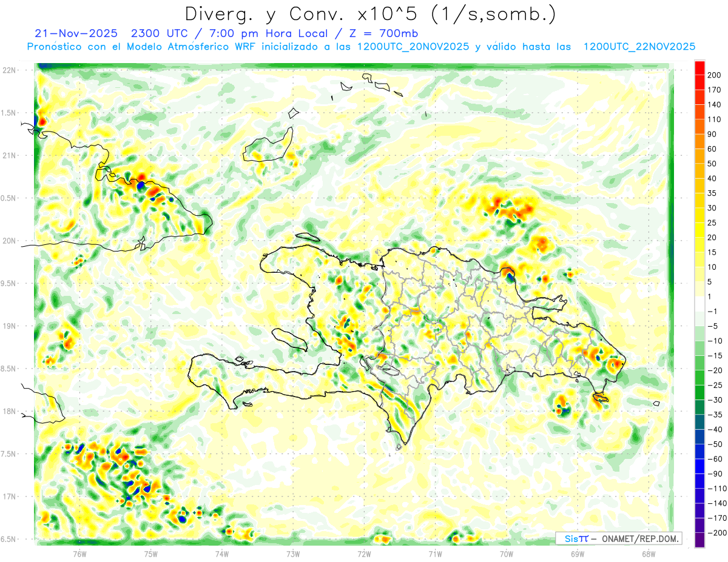This screenshot has height=562, width=728.
Task: Click the '-140' colorbar label
Action: [x=717, y=503]
